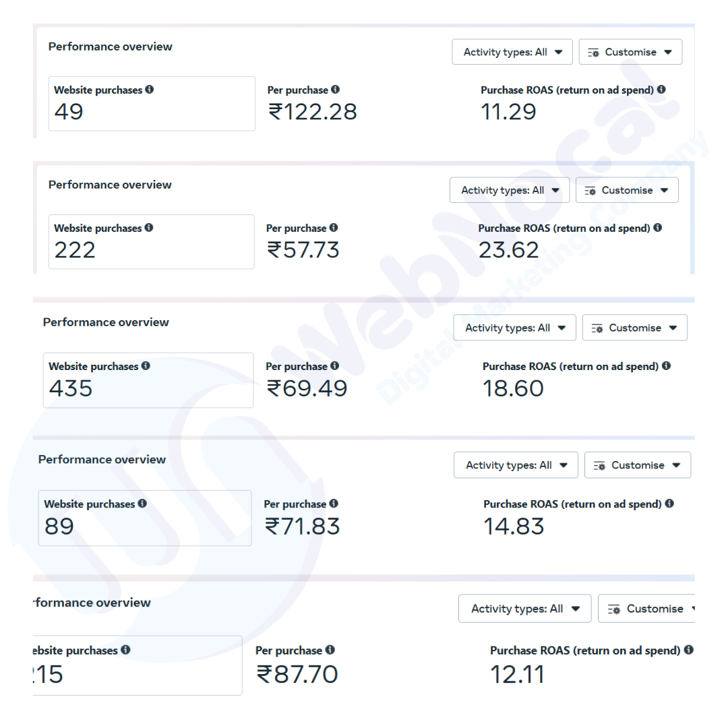Click info icon next to Per purchase ₹69.49
728x728 pixels.
(335, 366)
